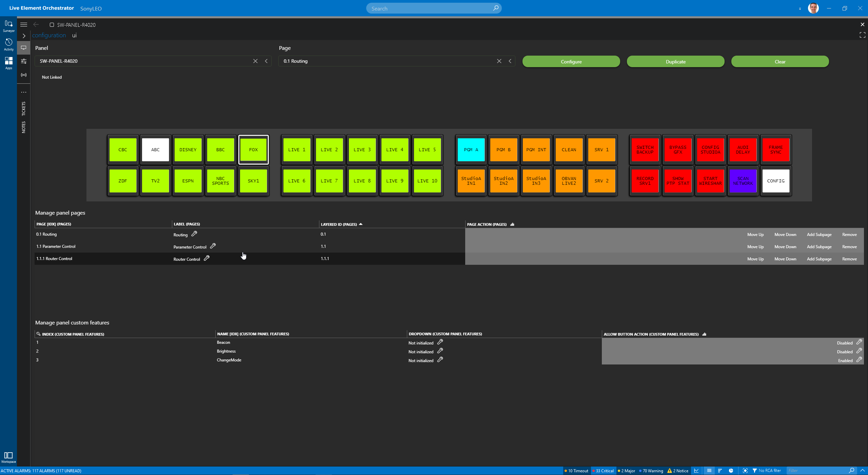This screenshot has height=475, width=868.
Task: Select the 1.1.1 Router Control page row
Action: tap(250, 259)
